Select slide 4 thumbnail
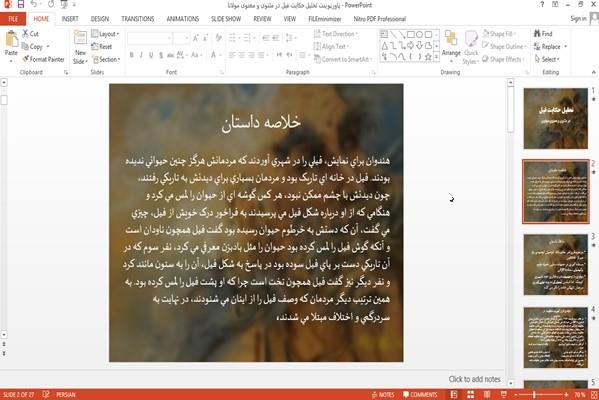 pos(555,338)
